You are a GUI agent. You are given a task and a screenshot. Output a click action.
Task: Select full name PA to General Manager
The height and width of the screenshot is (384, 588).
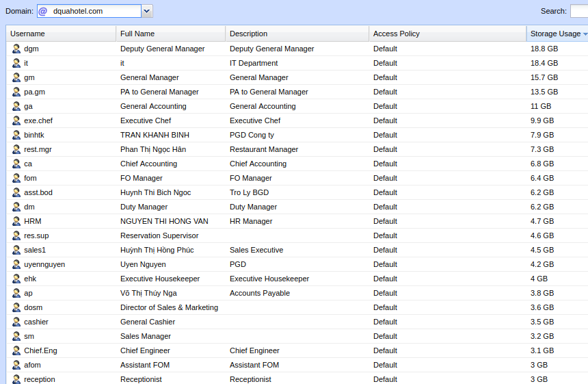(x=159, y=92)
